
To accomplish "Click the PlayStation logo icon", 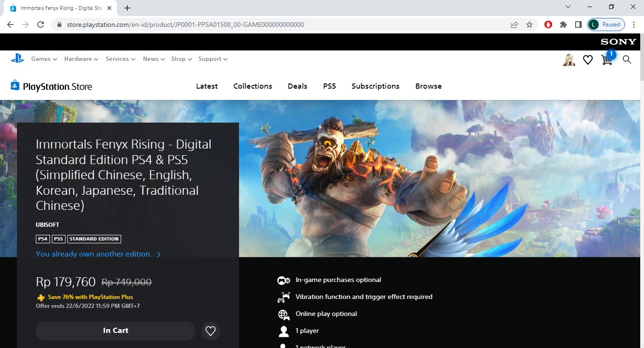I will point(17,58).
